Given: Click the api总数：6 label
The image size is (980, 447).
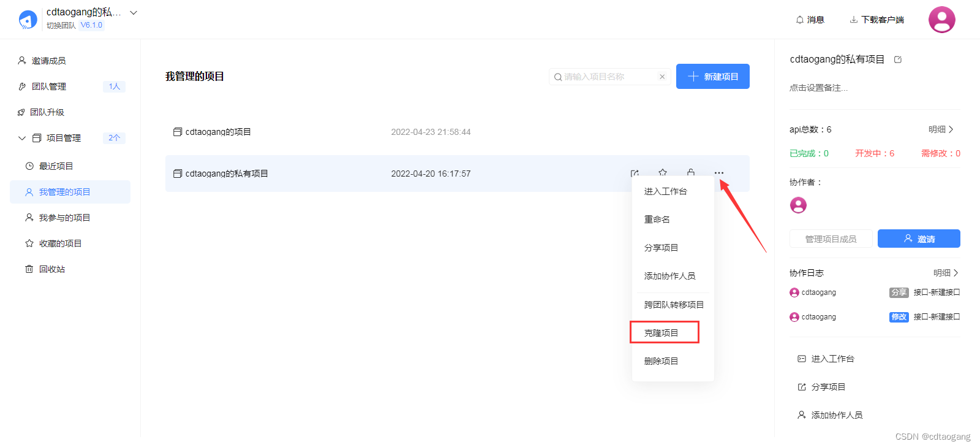Looking at the screenshot, I should pyautogui.click(x=810, y=129).
